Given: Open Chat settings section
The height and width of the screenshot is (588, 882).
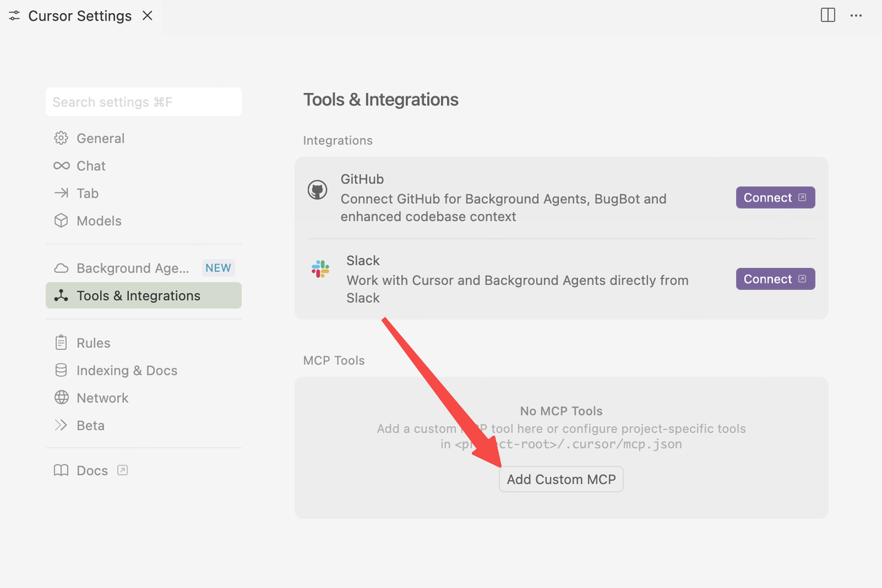Looking at the screenshot, I should 90,166.
